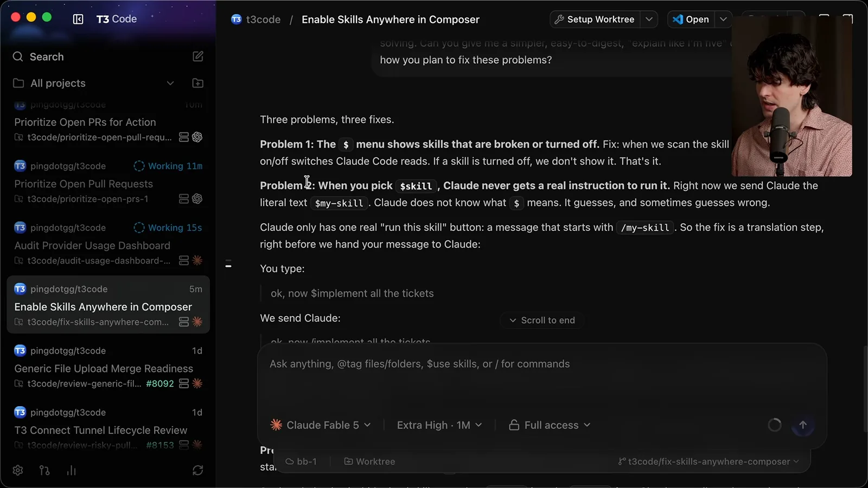868x488 pixels.
Task: Click the collapse marker left of message
Action: point(228,265)
